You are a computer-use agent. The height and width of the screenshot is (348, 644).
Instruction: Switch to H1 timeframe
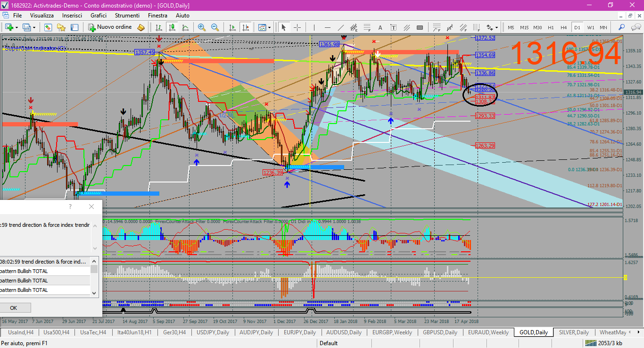(551, 27)
